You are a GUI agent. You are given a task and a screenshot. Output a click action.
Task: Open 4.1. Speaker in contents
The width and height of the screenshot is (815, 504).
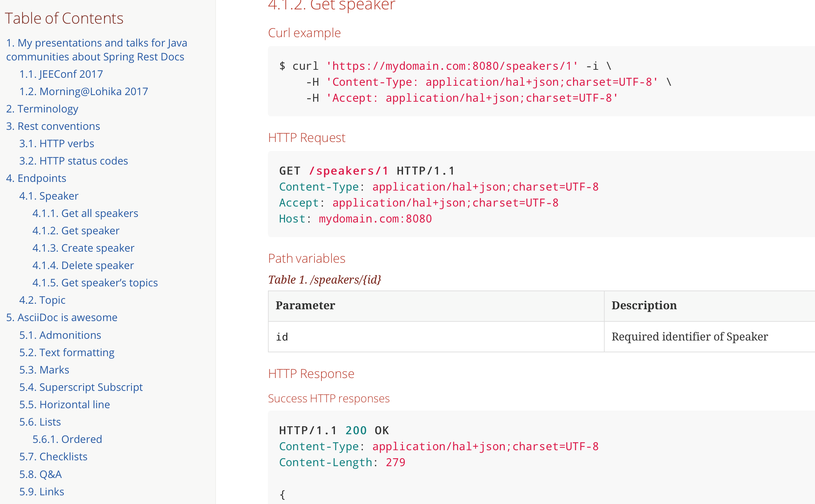pos(49,196)
